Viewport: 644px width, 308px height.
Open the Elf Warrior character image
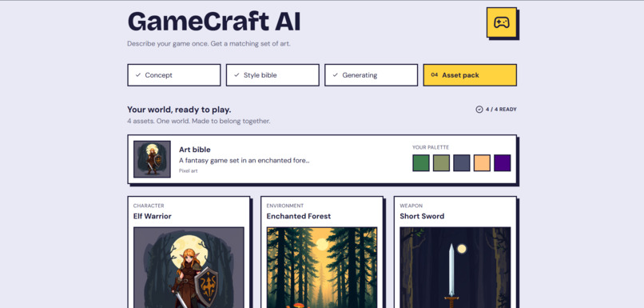point(189,267)
